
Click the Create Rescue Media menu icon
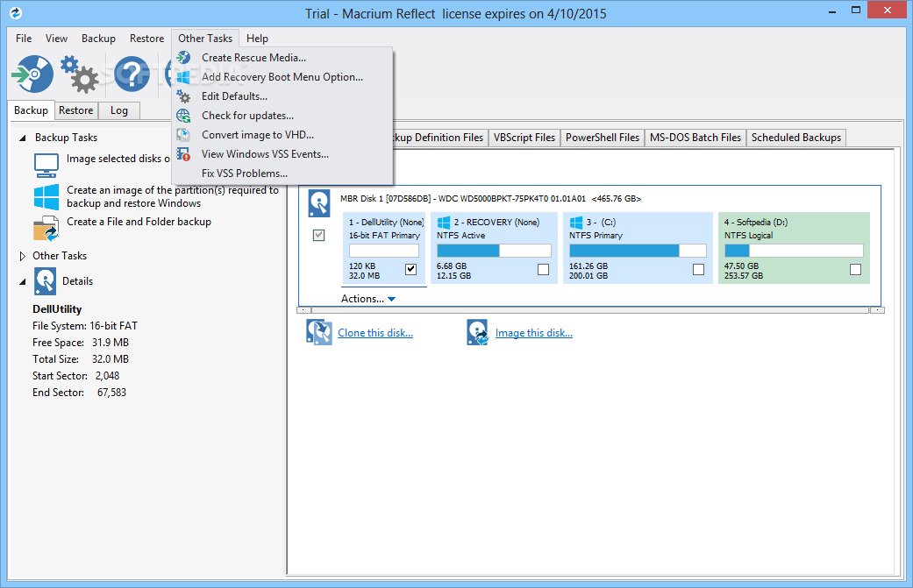pyautogui.click(x=183, y=58)
